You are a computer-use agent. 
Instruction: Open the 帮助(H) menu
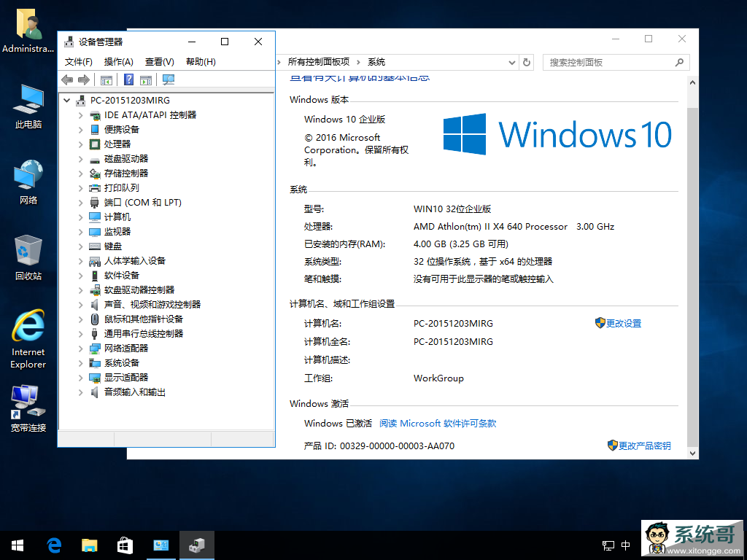(201, 62)
